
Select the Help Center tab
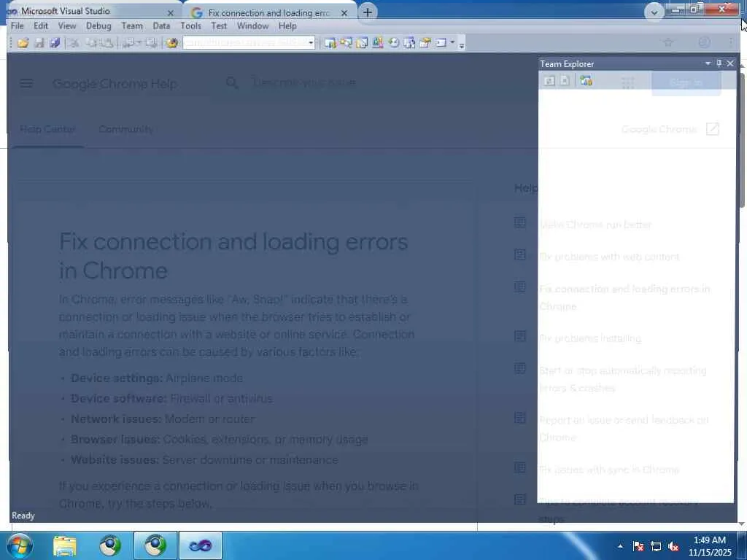coord(47,129)
